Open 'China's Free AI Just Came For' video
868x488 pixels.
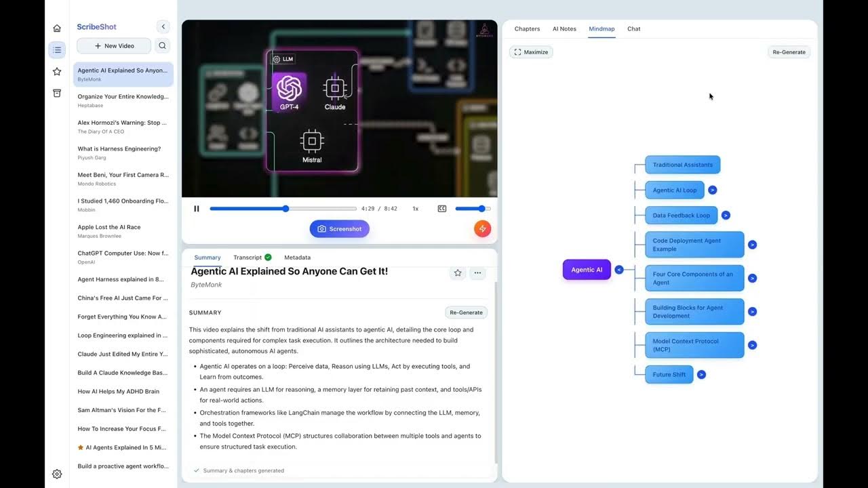(x=123, y=298)
